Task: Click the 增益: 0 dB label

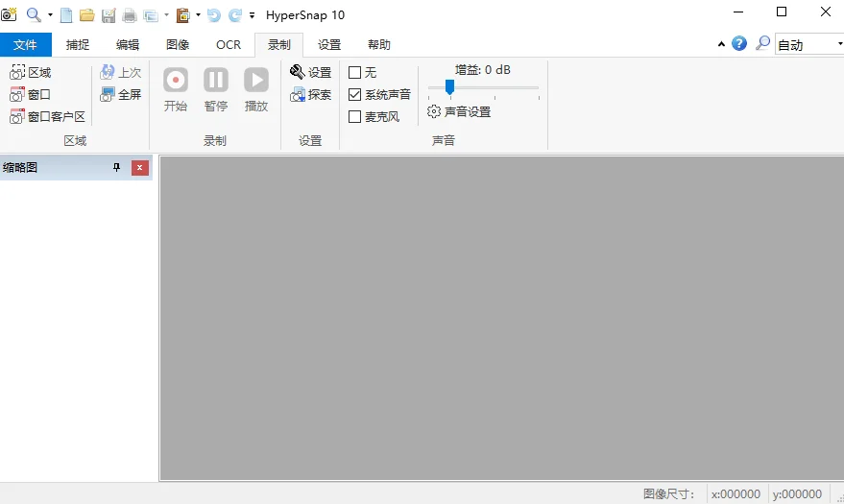Action: (483, 70)
